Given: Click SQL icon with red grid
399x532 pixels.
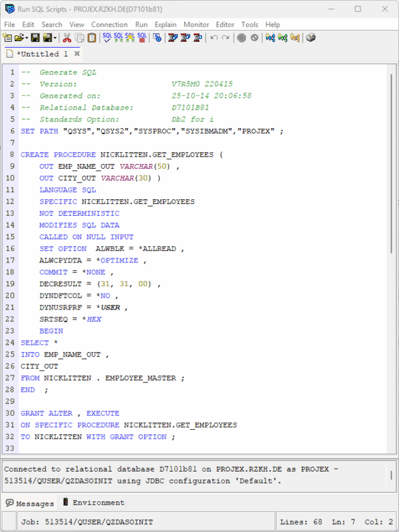Looking at the screenshot, I should point(142,38).
